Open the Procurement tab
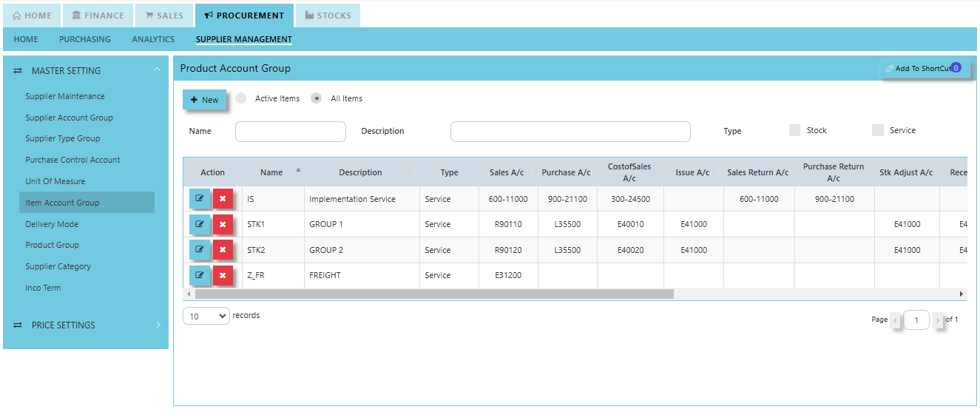 point(244,16)
